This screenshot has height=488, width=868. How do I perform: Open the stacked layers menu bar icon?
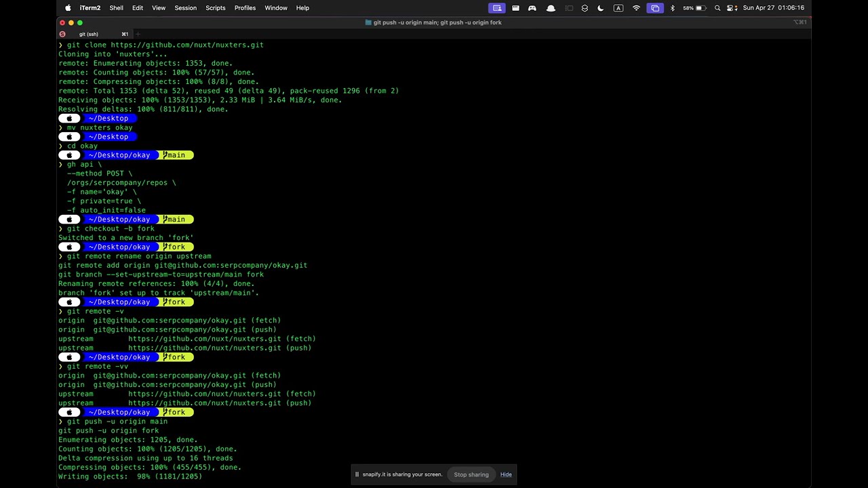585,8
